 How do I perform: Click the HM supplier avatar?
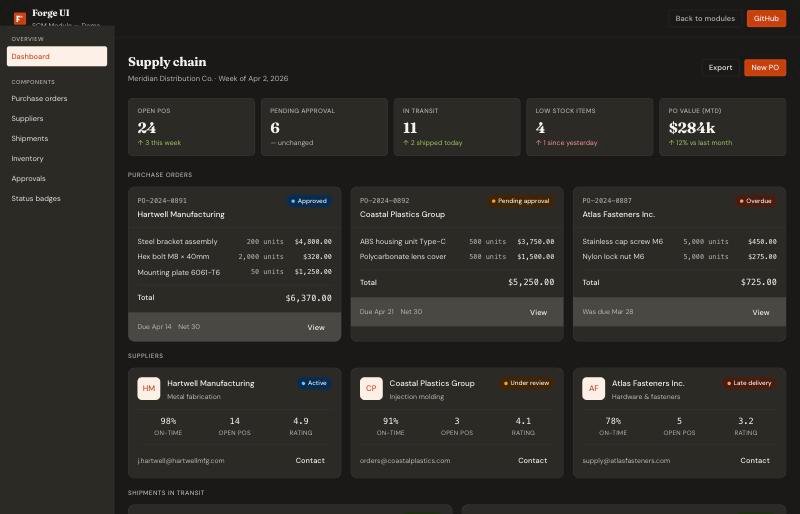click(148, 388)
